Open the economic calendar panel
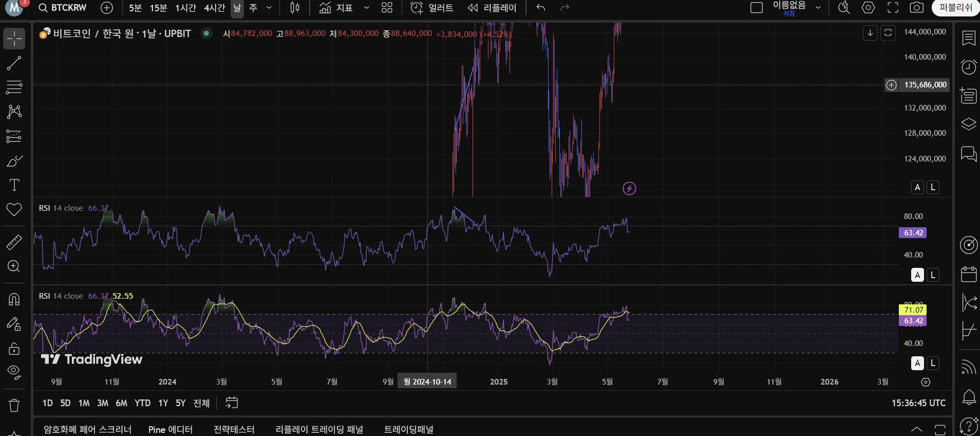Screen dimensions: 980x436 tap(969, 274)
